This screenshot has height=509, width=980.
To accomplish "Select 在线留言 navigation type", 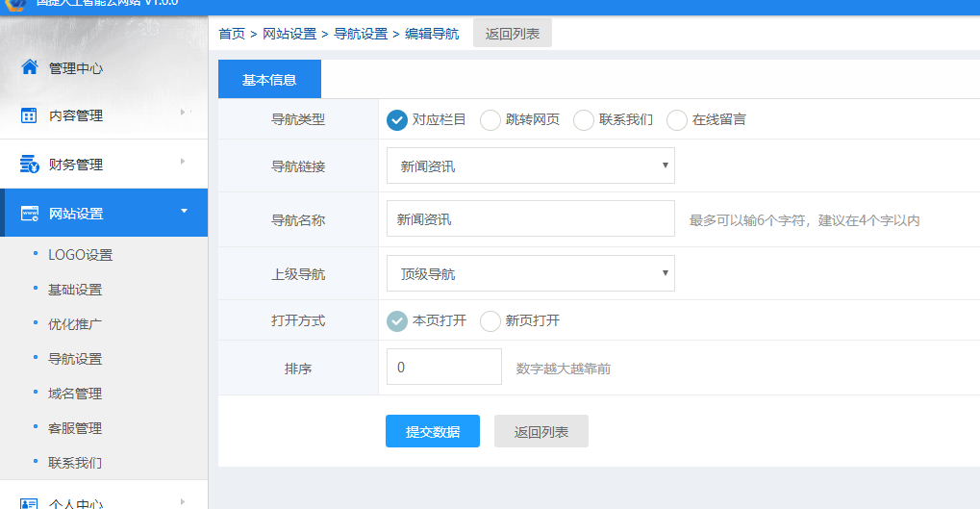I will coord(677,120).
